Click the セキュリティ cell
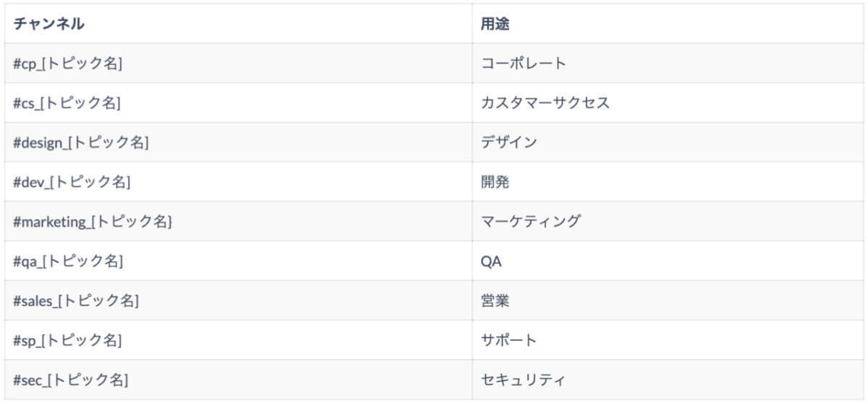Viewport: 868px width, 404px height. tap(668, 379)
